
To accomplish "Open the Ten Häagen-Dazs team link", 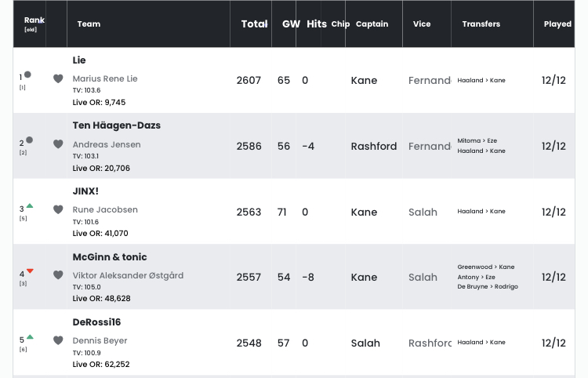I will click(117, 125).
